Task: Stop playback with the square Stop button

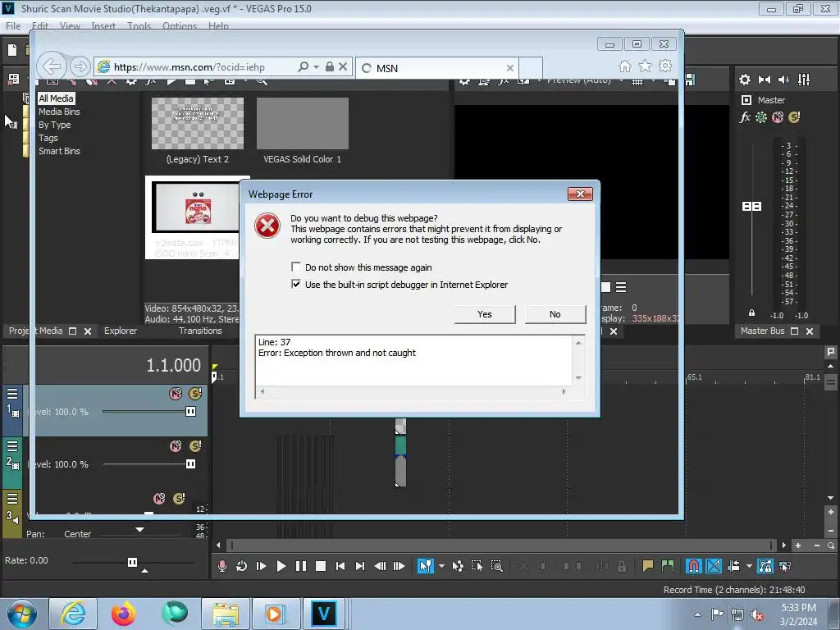Action: point(321,566)
